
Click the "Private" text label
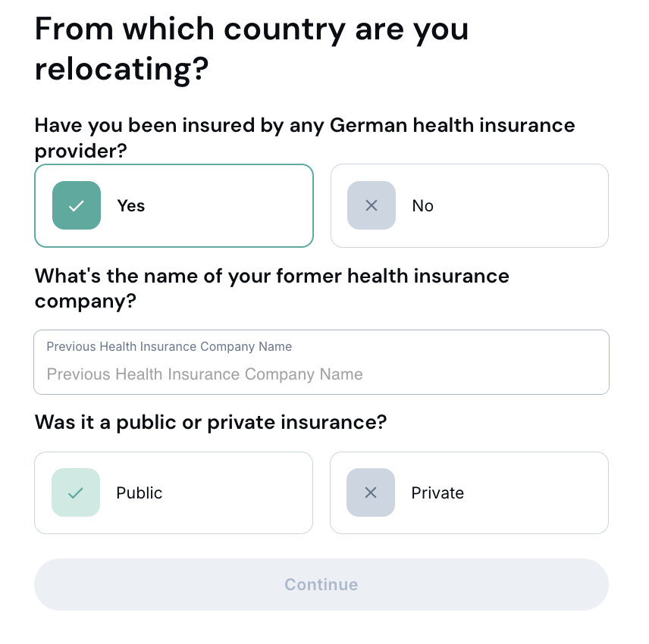[x=437, y=493]
